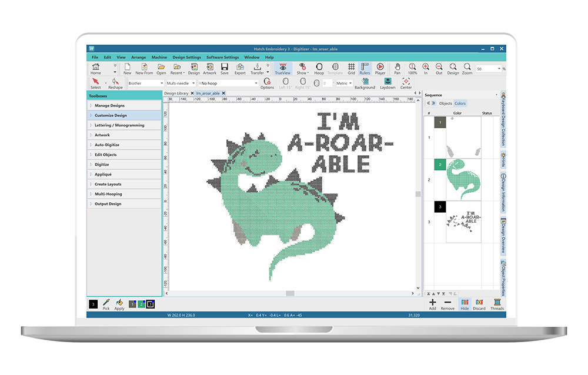Select the text thumbnail in row 3
Image resolution: width=588 pixels, height=375 pixels.
coord(463,222)
